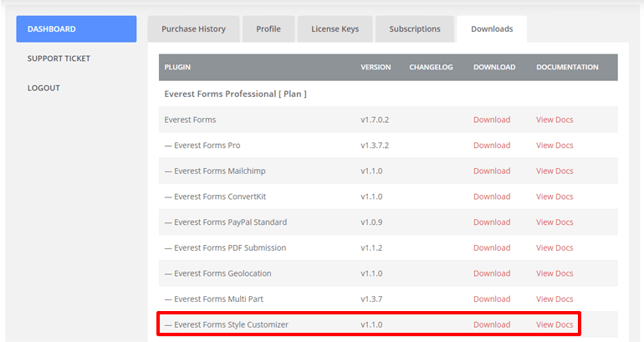
Task: Click the PLUGIN column header
Action: click(x=177, y=68)
